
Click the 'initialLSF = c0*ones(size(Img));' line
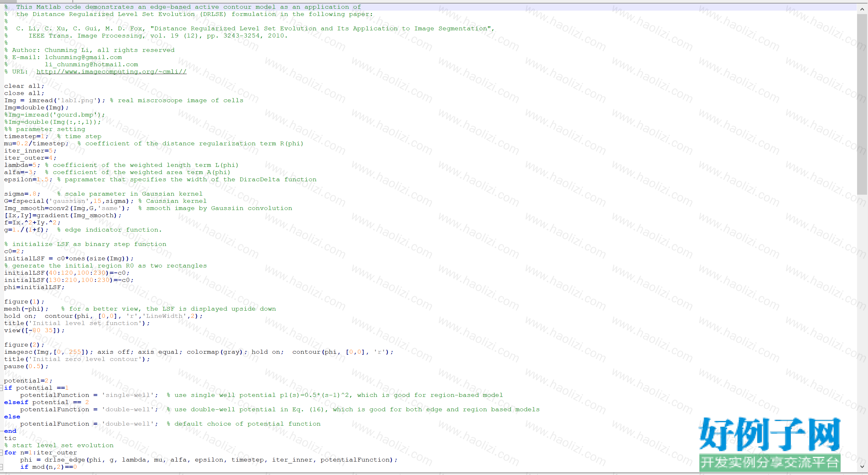pos(69,259)
